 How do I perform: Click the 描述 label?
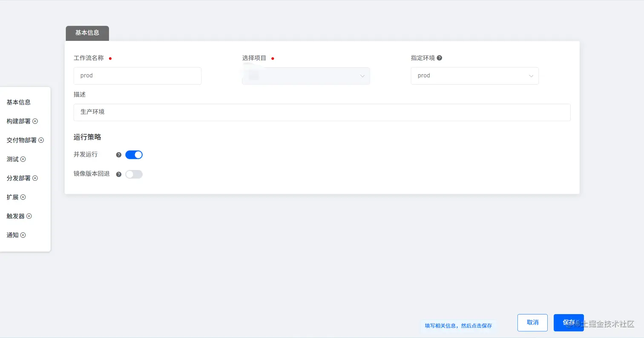click(x=80, y=95)
